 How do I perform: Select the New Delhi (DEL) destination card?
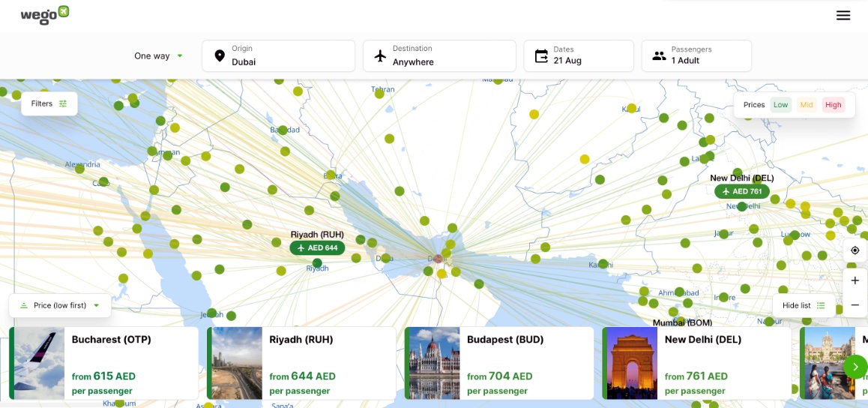pyautogui.click(x=696, y=363)
